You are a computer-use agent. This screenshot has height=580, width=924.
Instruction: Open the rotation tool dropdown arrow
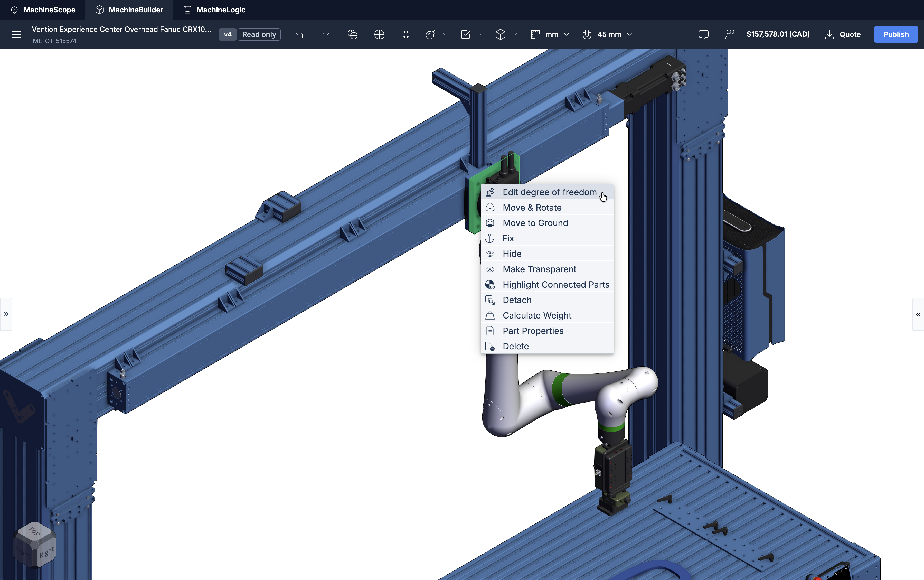click(445, 34)
